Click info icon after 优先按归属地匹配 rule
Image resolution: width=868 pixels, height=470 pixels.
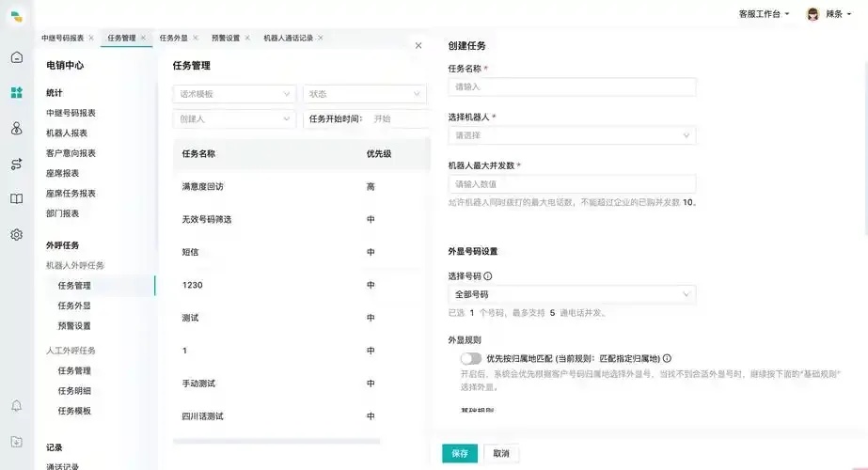[667, 358]
